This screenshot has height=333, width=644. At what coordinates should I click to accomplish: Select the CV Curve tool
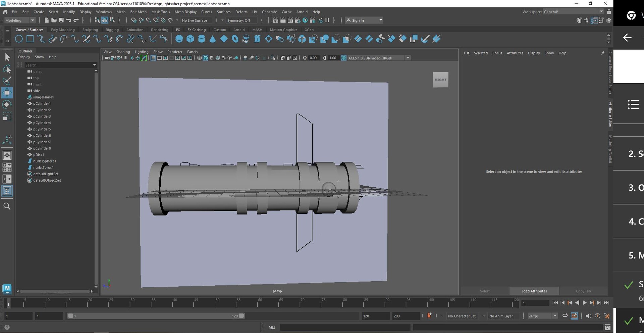pos(41,39)
